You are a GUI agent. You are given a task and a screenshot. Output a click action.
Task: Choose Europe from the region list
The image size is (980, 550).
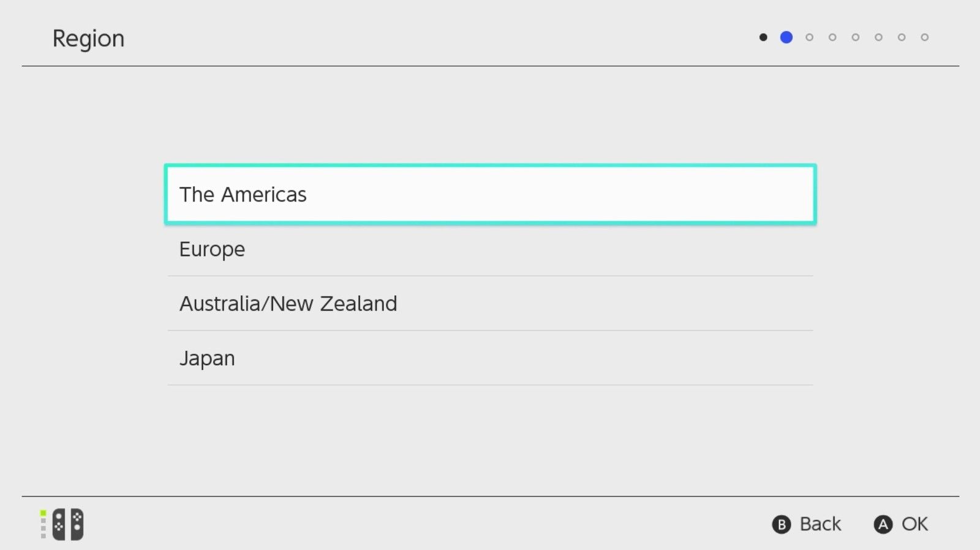tap(490, 249)
